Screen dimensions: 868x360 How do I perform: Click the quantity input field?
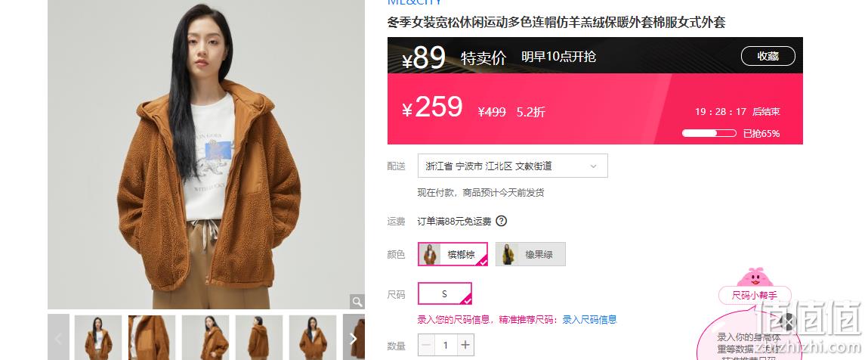click(446, 346)
